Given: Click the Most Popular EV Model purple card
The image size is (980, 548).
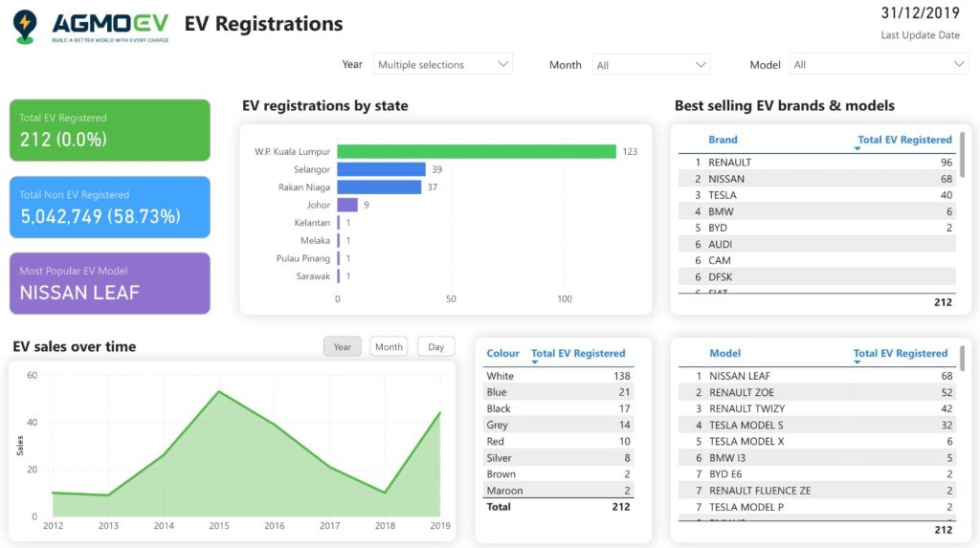Looking at the screenshot, I should click(x=110, y=283).
